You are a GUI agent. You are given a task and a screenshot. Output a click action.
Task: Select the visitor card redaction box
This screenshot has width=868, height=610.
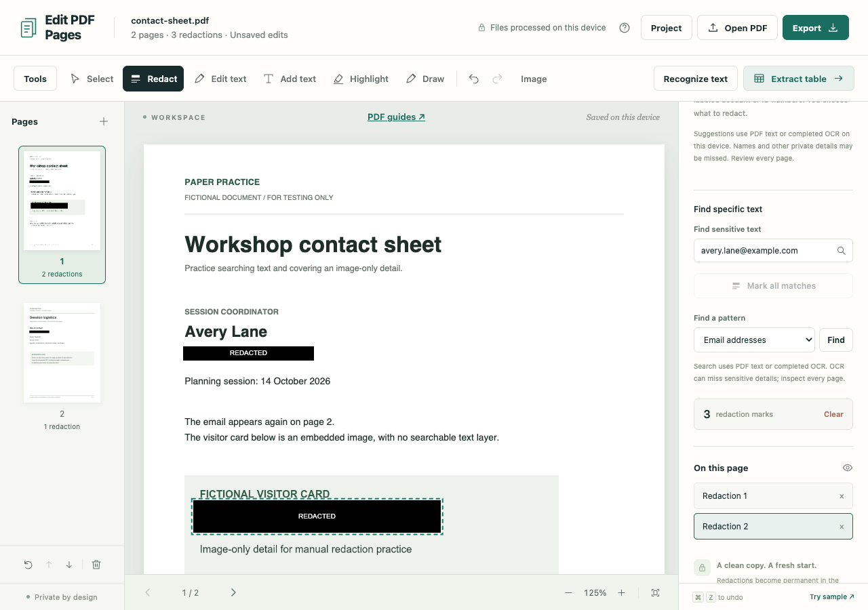317,516
